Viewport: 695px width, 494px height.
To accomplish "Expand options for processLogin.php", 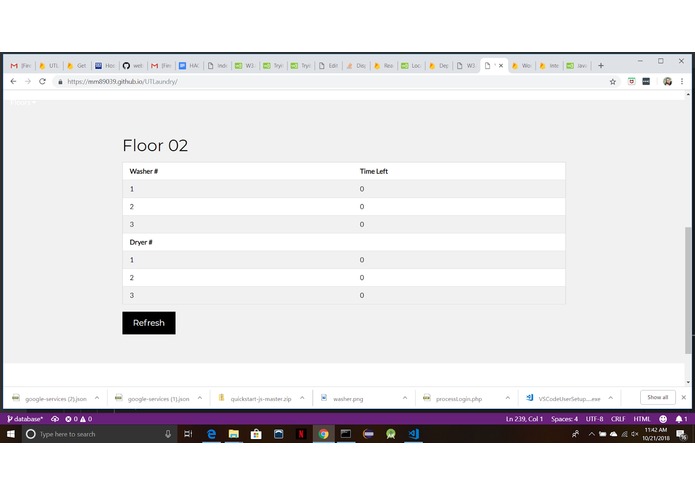I will (508, 398).
